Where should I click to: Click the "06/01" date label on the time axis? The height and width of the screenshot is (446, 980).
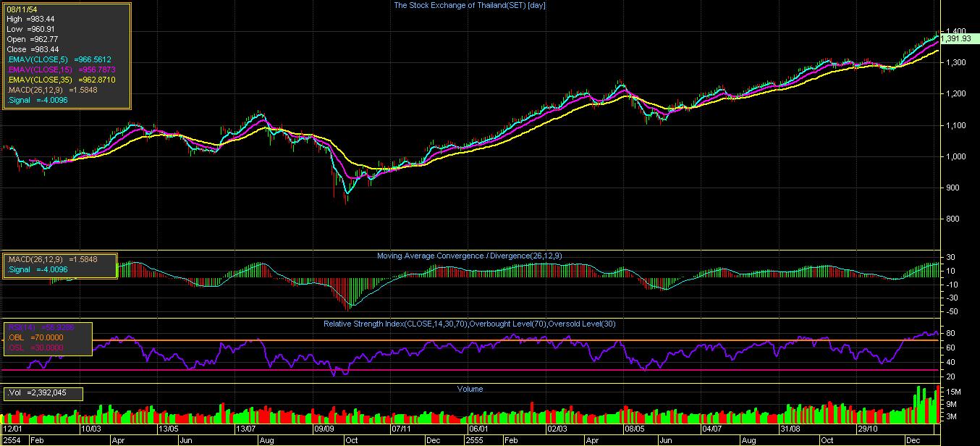(x=478, y=429)
